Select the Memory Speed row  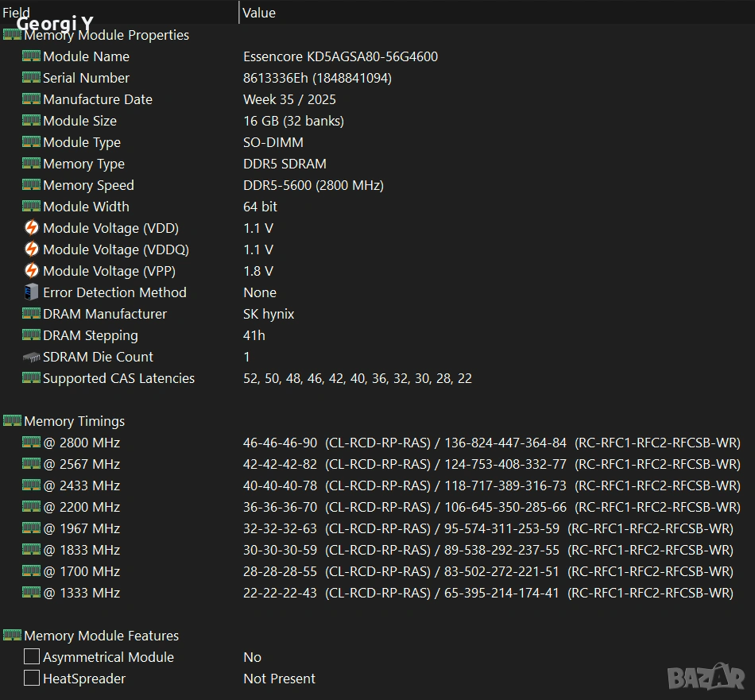pyautogui.click(x=88, y=185)
